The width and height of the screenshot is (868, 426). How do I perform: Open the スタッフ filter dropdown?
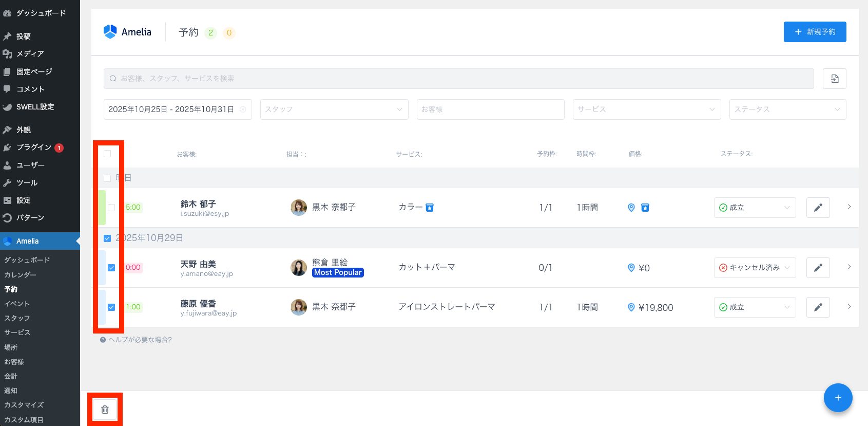tap(334, 109)
